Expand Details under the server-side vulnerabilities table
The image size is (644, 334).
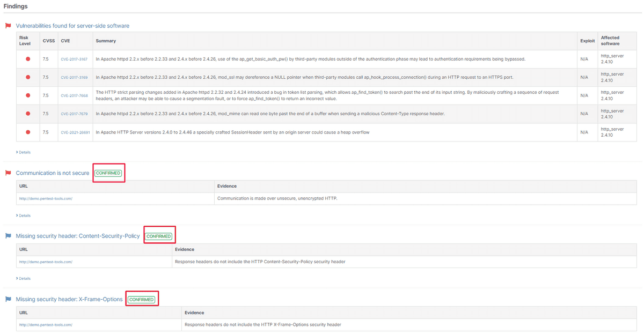click(x=24, y=152)
